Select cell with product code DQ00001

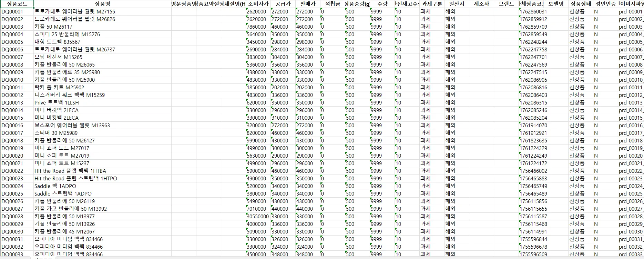(x=17, y=11)
